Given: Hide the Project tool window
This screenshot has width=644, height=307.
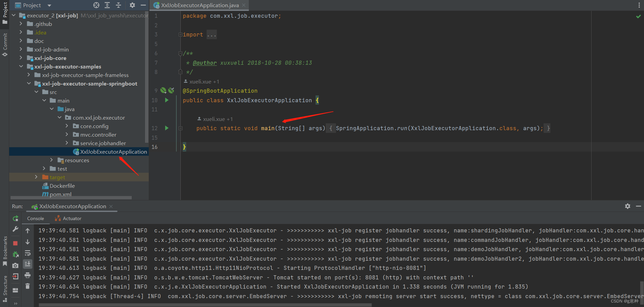Looking at the screenshot, I should [x=143, y=5].
